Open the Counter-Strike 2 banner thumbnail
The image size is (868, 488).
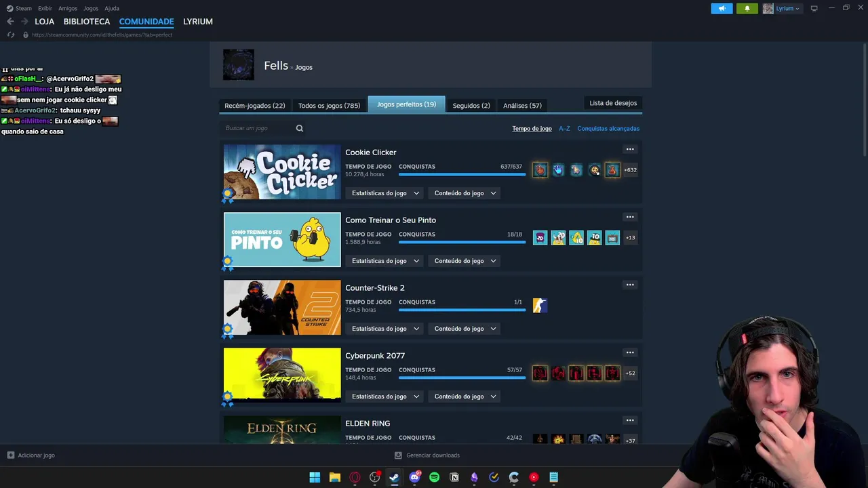tap(282, 307)
